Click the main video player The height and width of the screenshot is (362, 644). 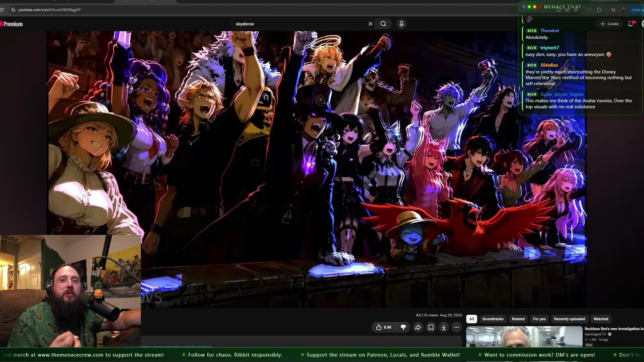point(317,168)
